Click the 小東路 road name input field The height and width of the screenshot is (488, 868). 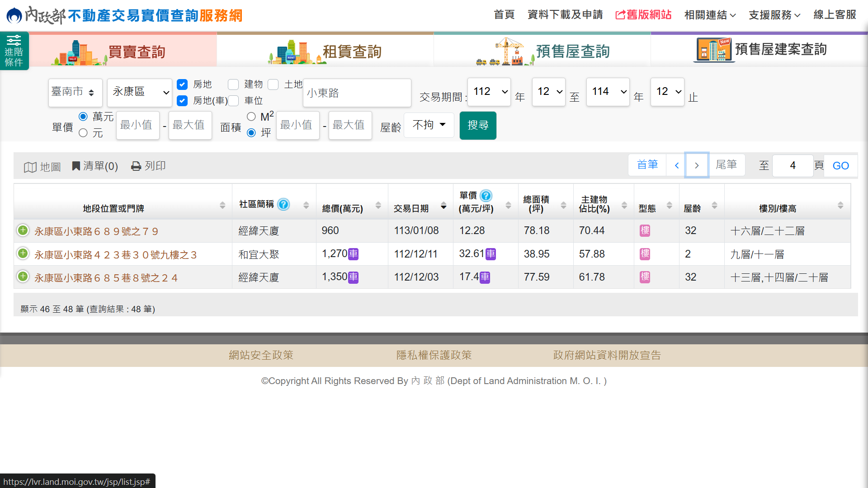(x=357, y=93)
